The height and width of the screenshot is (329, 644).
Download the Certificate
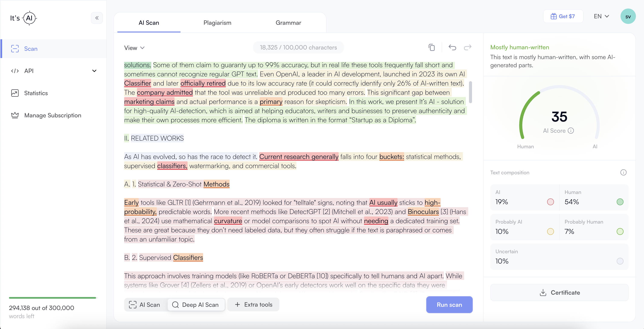[x=559, y=293]
